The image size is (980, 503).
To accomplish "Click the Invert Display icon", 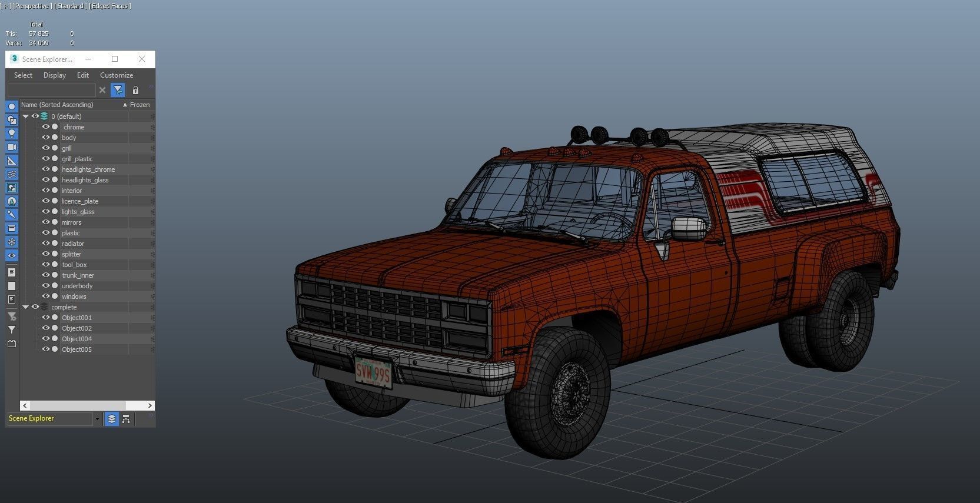I will tap(12, 299).
